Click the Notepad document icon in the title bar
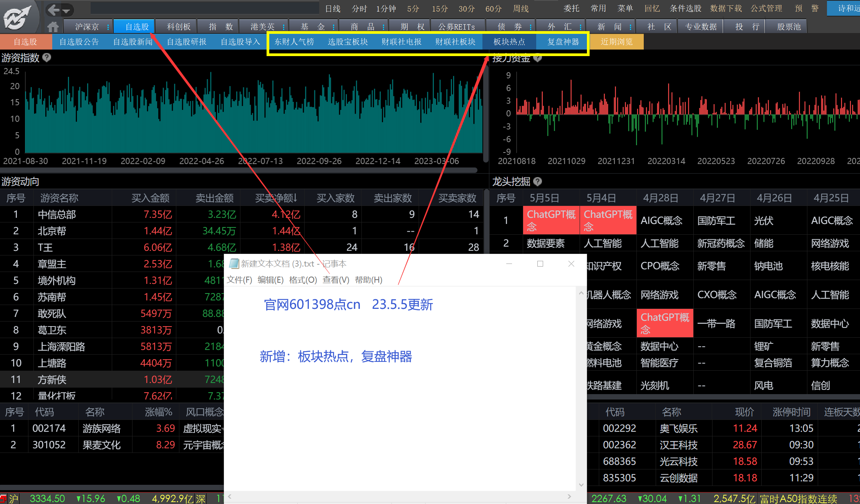This screenshot has height=504, width=860. 234,264
